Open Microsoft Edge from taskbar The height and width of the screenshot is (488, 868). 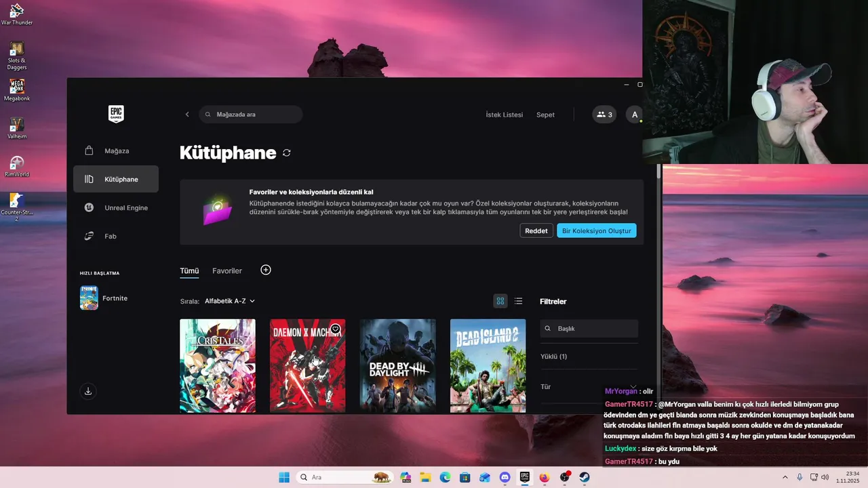[446, 477]
